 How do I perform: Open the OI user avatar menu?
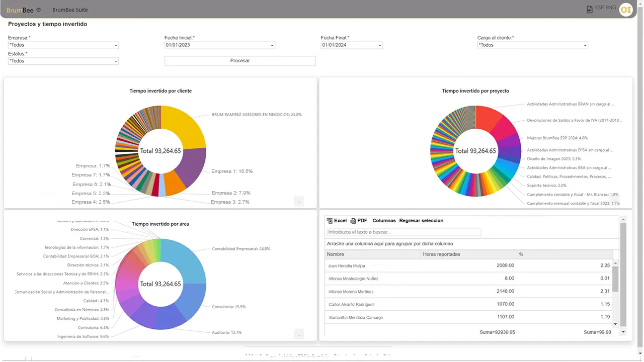coord(626,10)
